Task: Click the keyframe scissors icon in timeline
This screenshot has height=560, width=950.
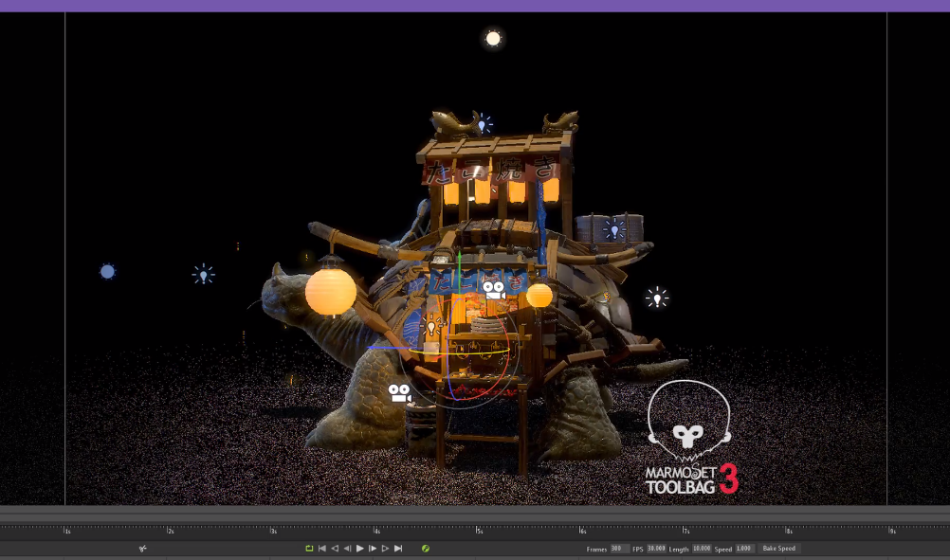Action: [142, 549]
